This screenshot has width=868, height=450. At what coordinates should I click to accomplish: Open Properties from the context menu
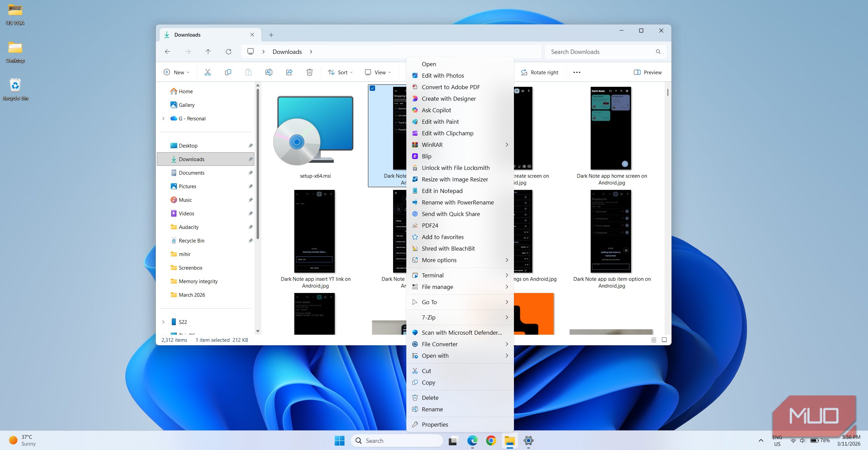(x=460, y=425)
